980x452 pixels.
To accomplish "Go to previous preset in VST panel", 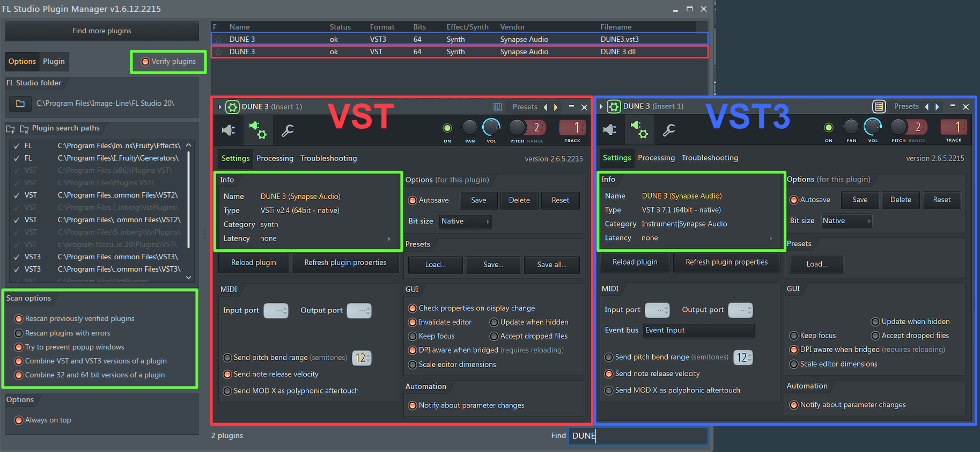I will [546, 107].
